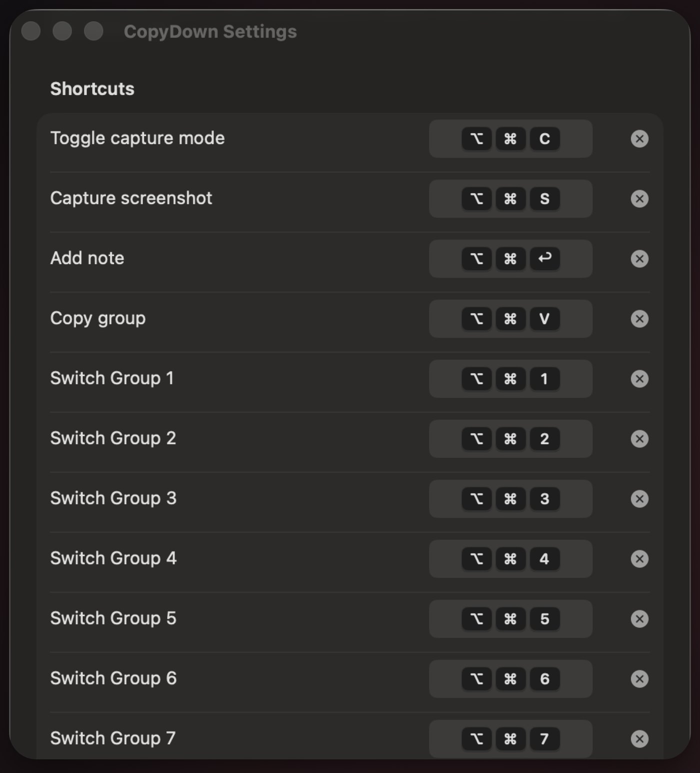Screen dimensions: 700x773
Task: Click the 'Copy group' label
Action: (98, 319)
